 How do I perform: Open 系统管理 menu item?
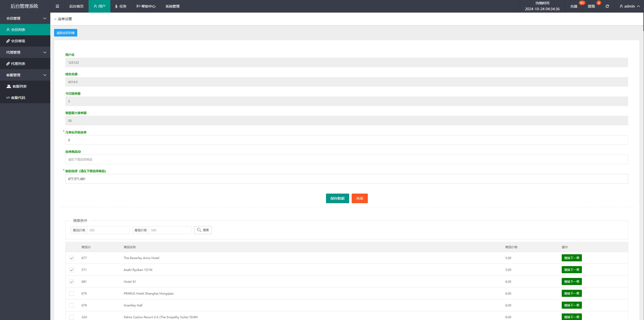click(173, 6)
